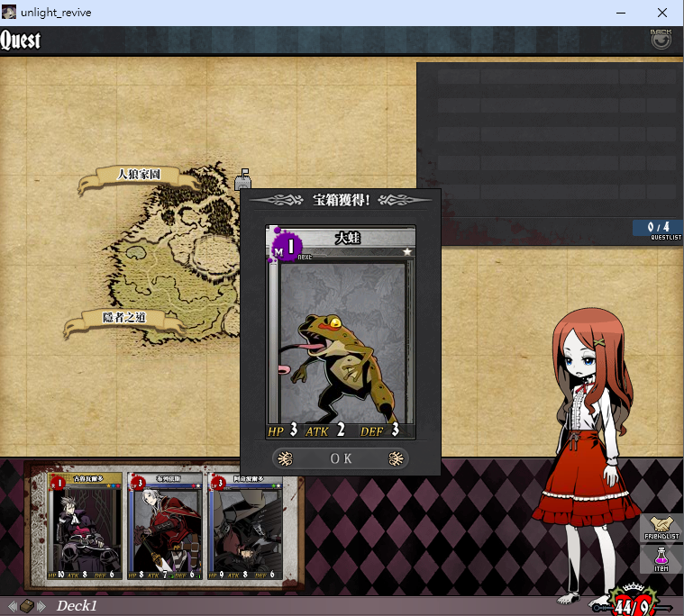Select the level 1 gold character card
684x616 pixels.
click(x=85, y=527)
